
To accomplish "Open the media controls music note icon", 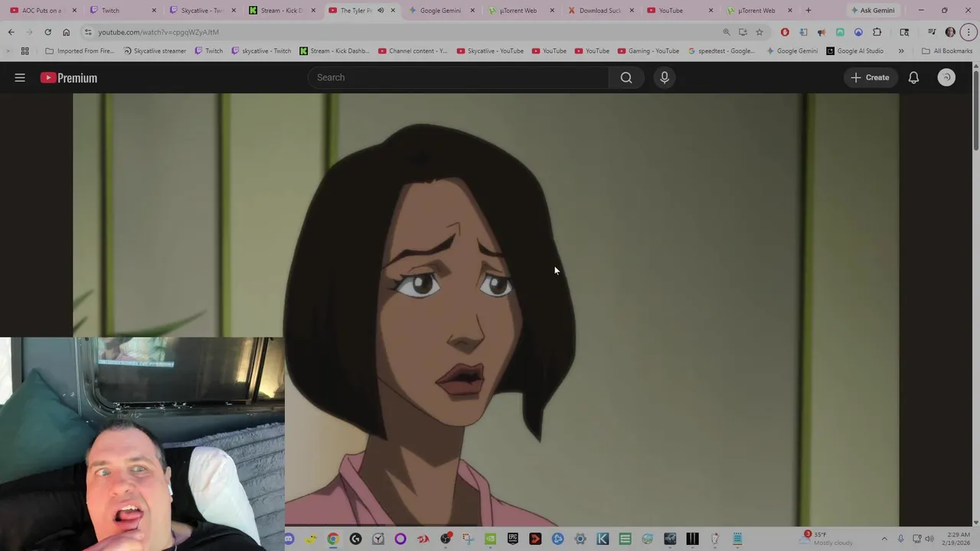I will 932,32.
